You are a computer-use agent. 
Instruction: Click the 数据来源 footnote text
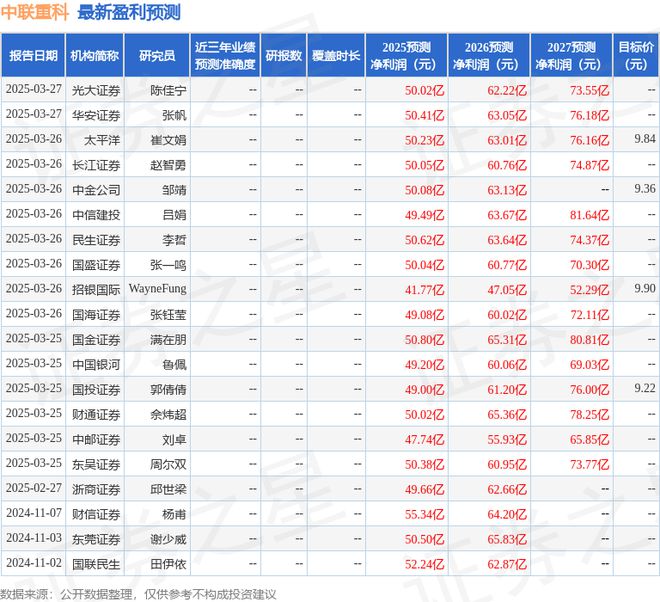[x=138, y=594]
